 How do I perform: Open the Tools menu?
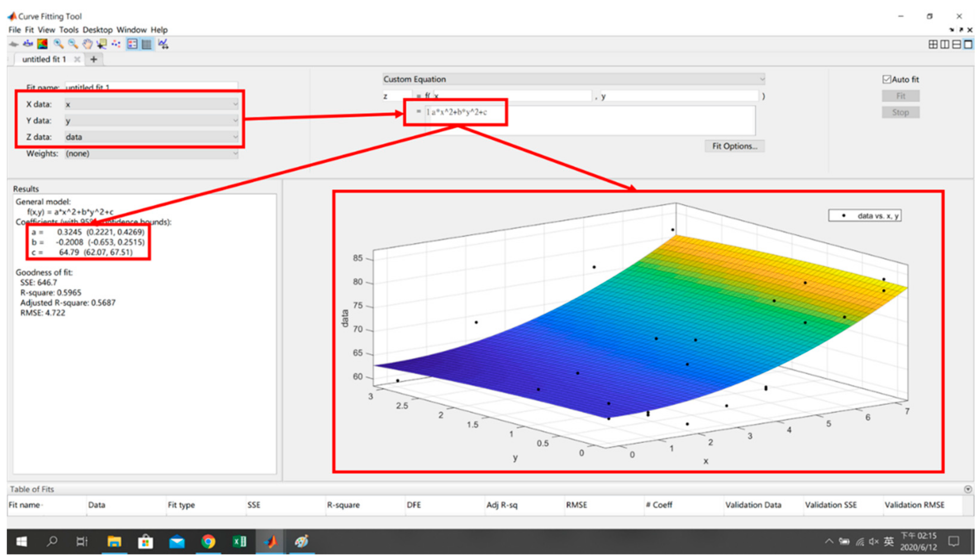[68, 30]
